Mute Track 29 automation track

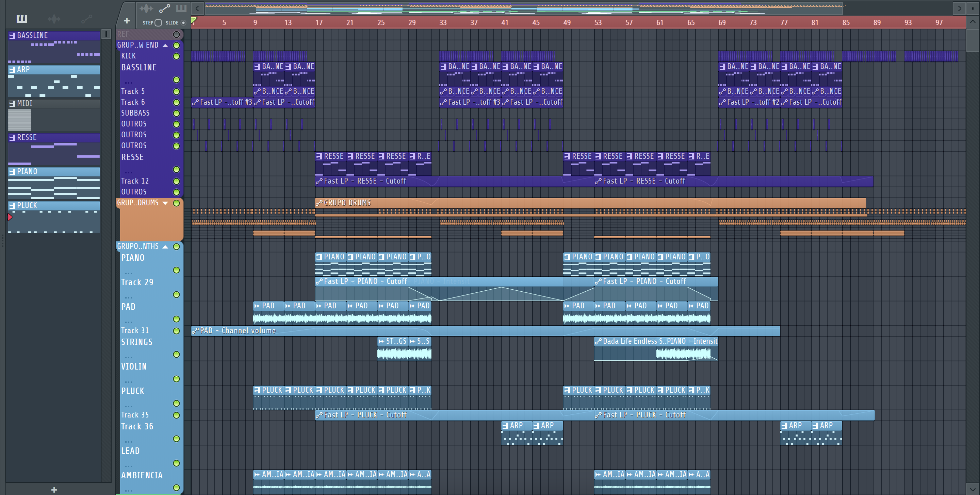tap(176, 295)
